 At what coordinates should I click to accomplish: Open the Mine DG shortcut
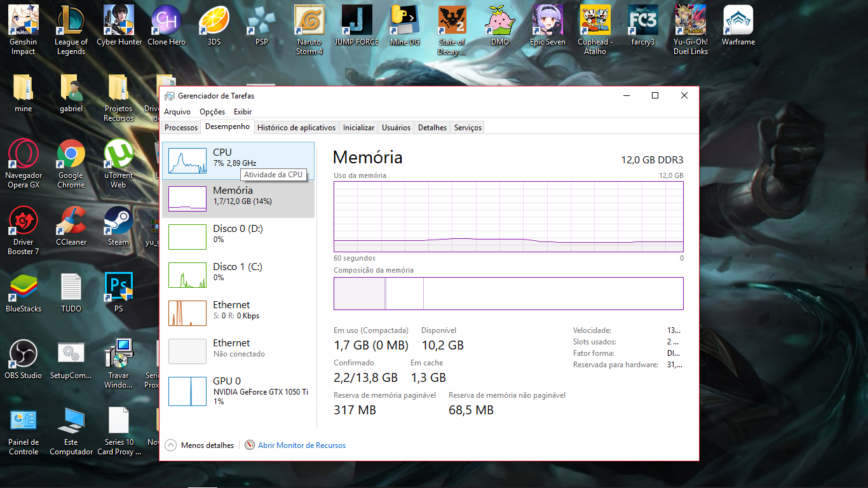pos(405,25)
